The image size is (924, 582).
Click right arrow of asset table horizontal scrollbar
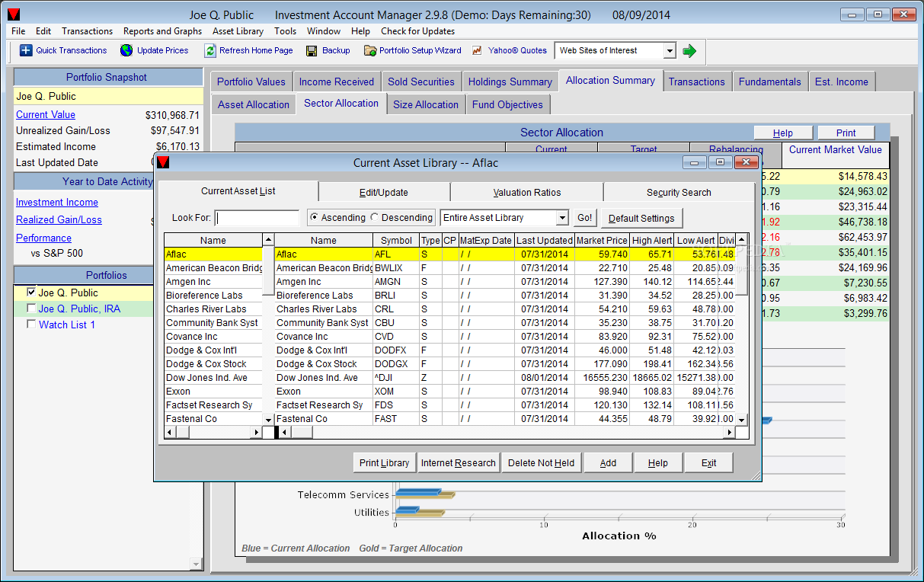(730, 432)
